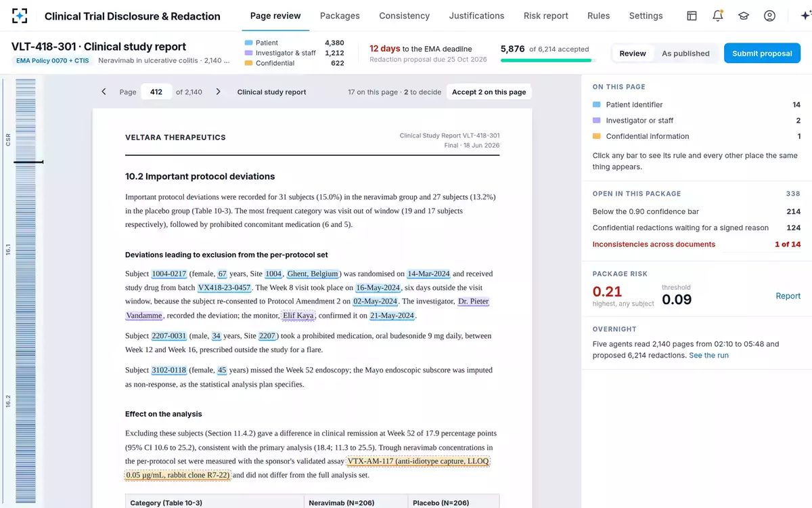The height and width of the screenshot is (508, 812).
Task: Open the Risk report tab
Action: tap(546, 16)
